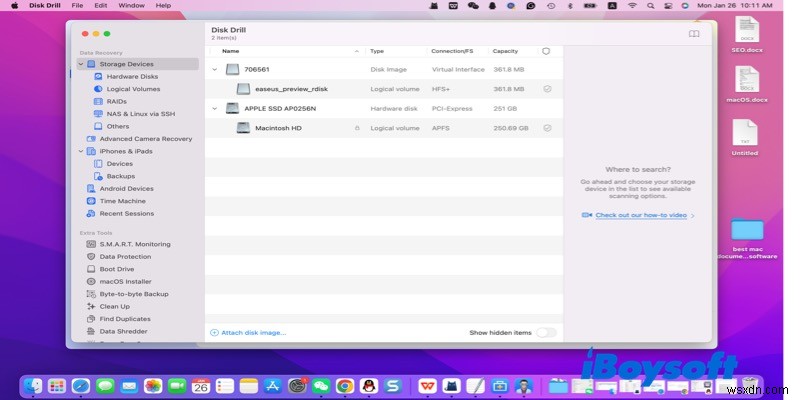Launch Safari from the Dock
Viewport: 800px width, 400px height.
pyautogui.click(x=81, y=386)
